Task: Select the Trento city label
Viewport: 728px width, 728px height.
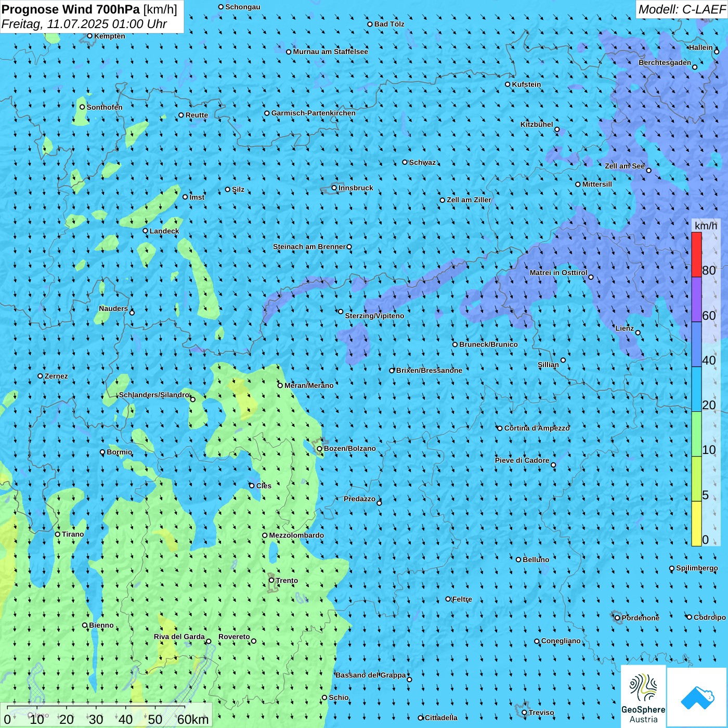Action: coord(287,580)
